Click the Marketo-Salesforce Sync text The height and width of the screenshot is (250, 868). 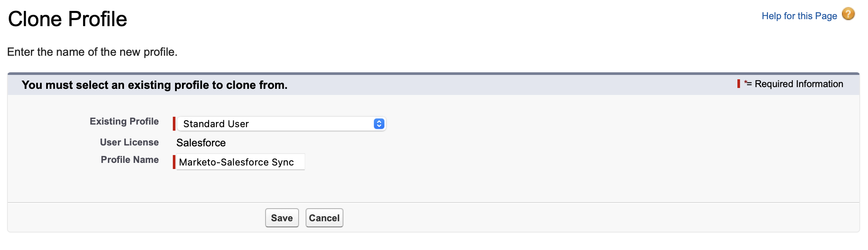236,162
